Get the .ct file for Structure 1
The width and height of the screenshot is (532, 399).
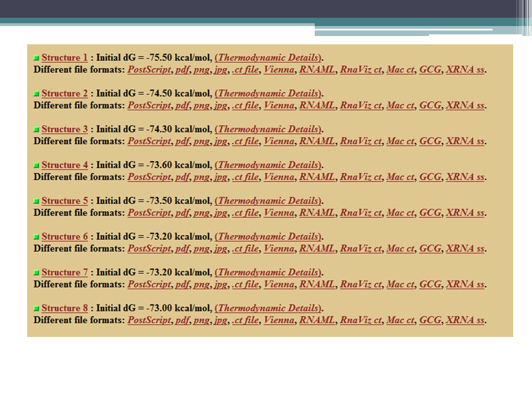pos(245,70)
